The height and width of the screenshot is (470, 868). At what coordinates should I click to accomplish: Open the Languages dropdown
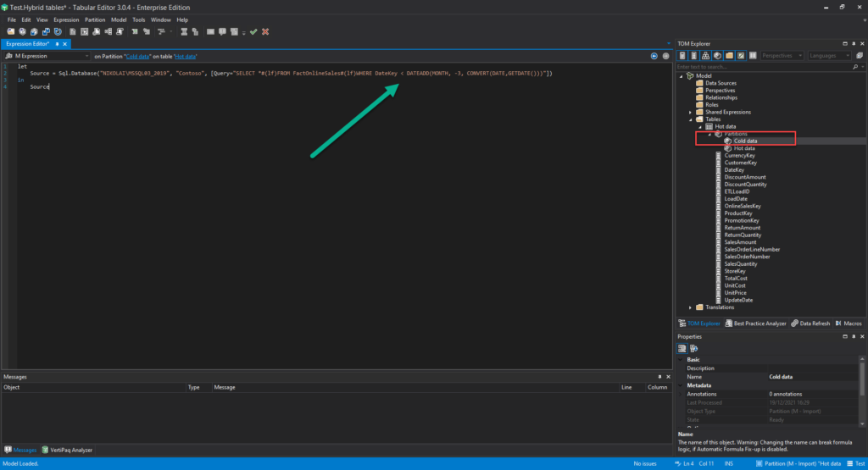[x=829, y=55]
